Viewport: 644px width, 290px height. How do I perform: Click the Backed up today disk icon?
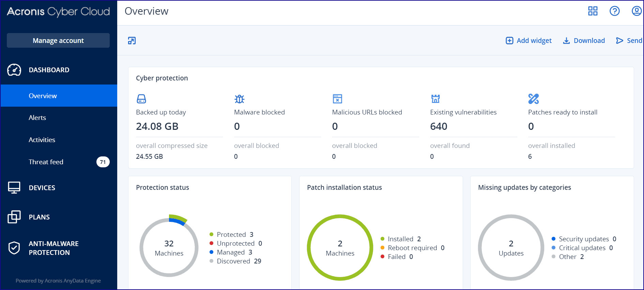click(141, 99)
